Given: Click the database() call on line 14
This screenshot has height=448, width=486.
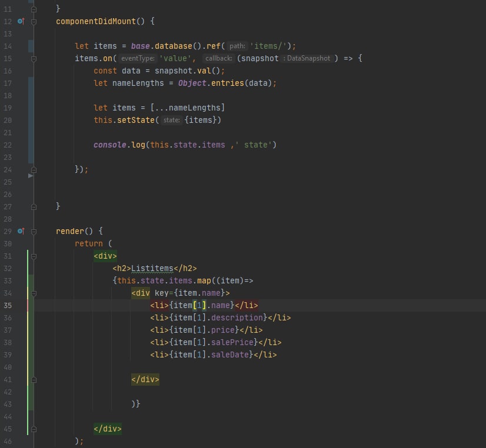Looking at the screenshot, I should [x=178, y=46].
